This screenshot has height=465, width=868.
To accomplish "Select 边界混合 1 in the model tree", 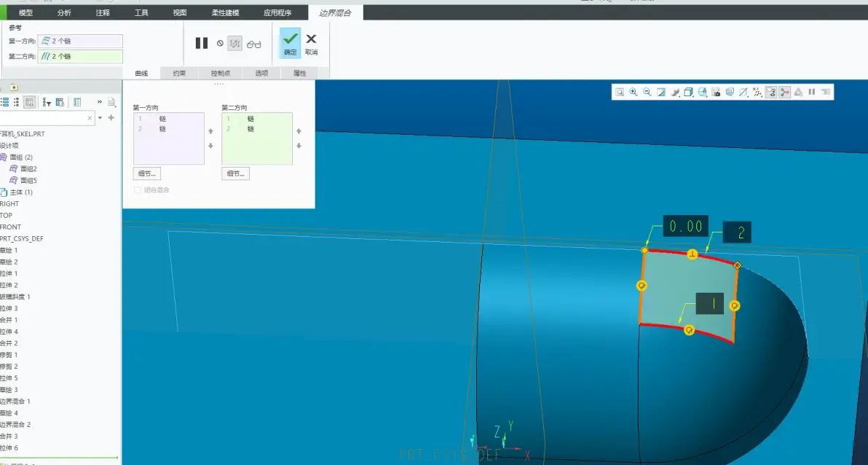I will (15, 402).
